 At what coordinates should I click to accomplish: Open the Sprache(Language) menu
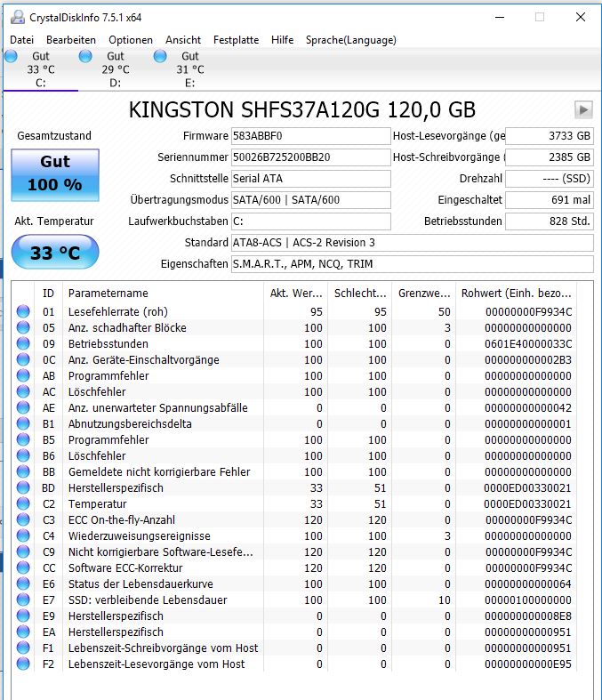tap(351, 40)
